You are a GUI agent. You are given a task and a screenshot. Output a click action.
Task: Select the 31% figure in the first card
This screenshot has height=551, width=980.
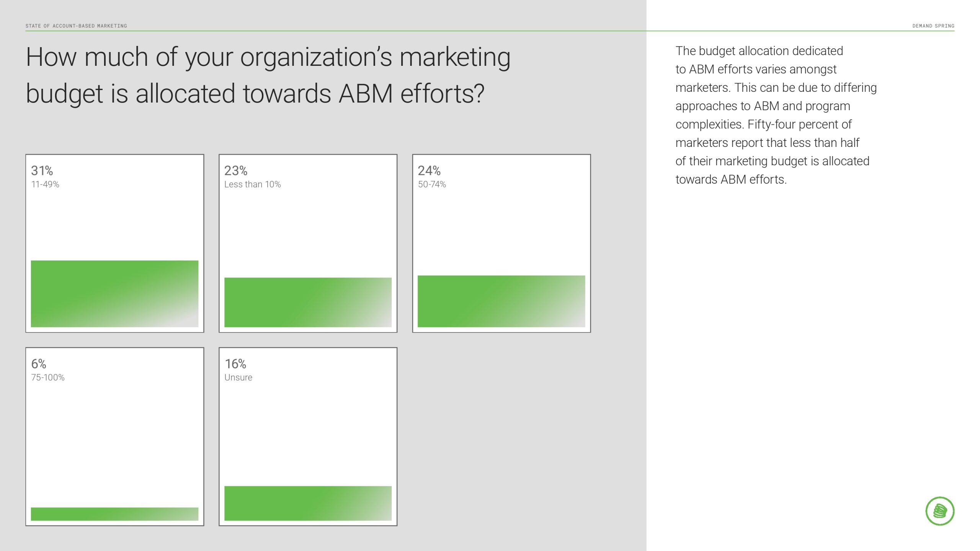pyautogui.click(x=42, y=171)
